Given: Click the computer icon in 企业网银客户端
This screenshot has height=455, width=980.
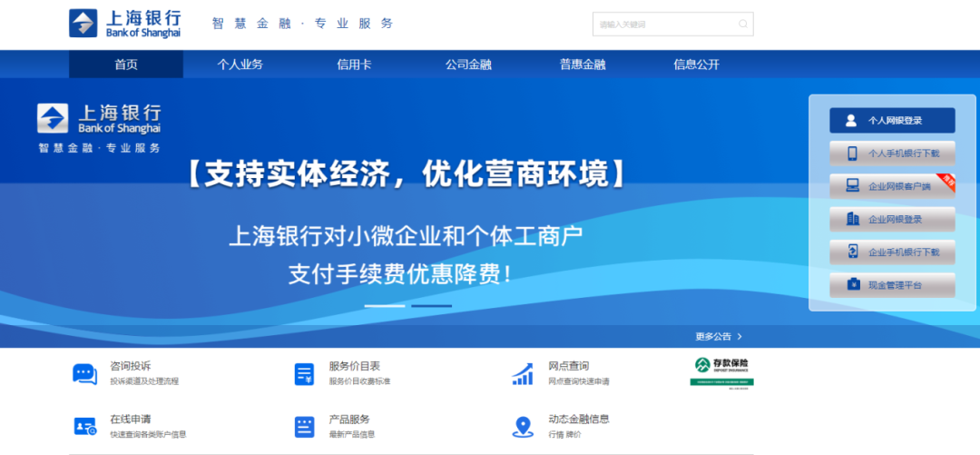Looking at the screenshot, I should click(x=852, y=186).
